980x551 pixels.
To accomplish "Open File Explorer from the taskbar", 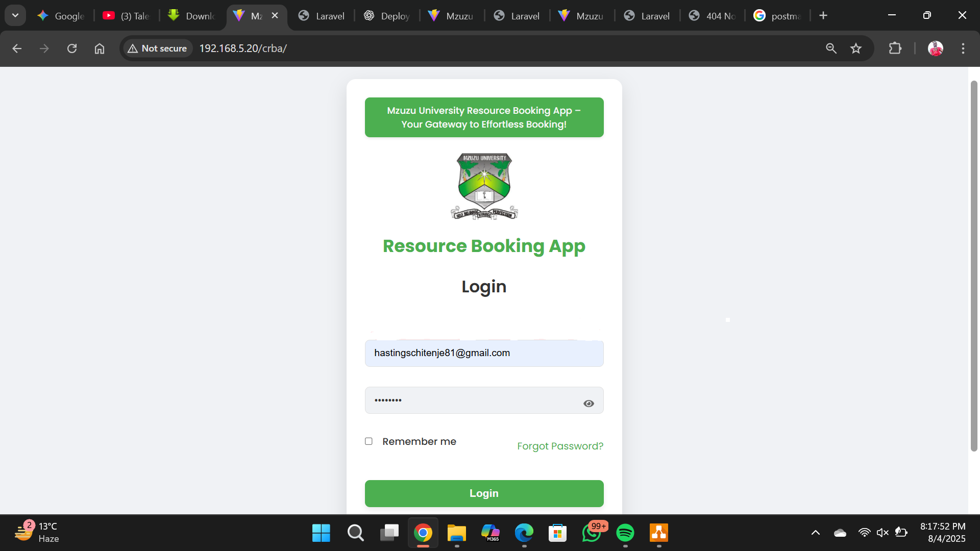I will point(457,533).
